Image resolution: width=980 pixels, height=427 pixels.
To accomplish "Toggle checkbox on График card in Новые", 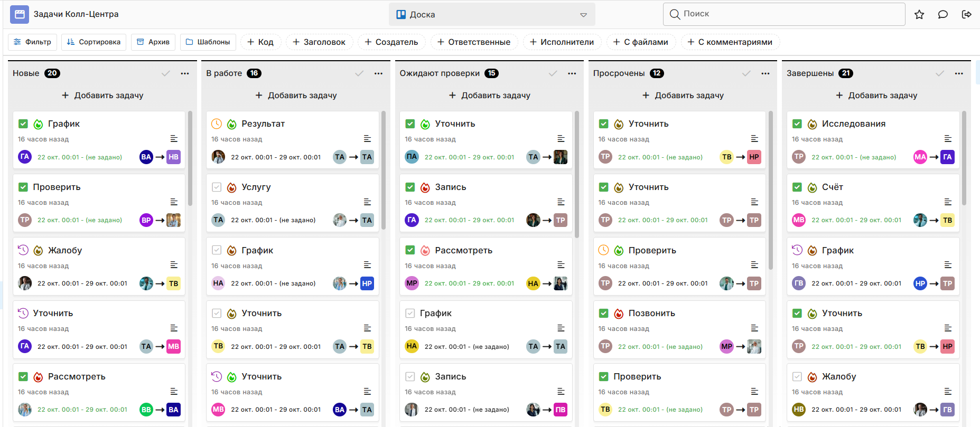I will [23, 124].
